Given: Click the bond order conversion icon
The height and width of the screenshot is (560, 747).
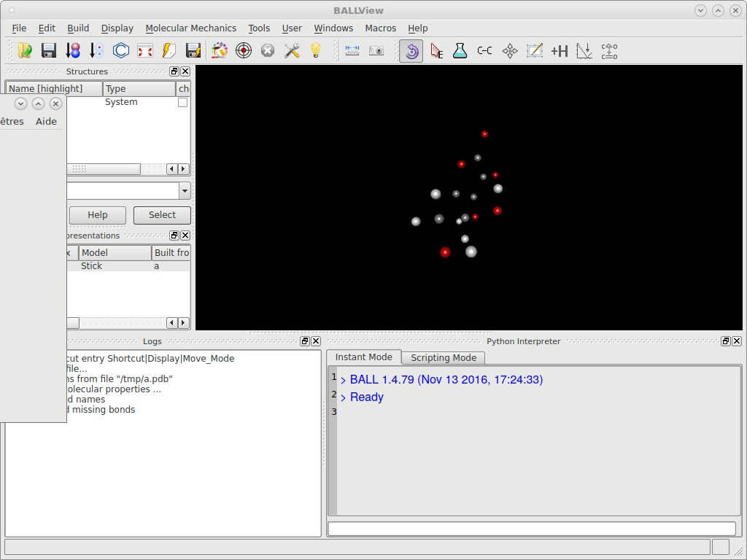Looking at the screenshot, I should coord(609,50).
